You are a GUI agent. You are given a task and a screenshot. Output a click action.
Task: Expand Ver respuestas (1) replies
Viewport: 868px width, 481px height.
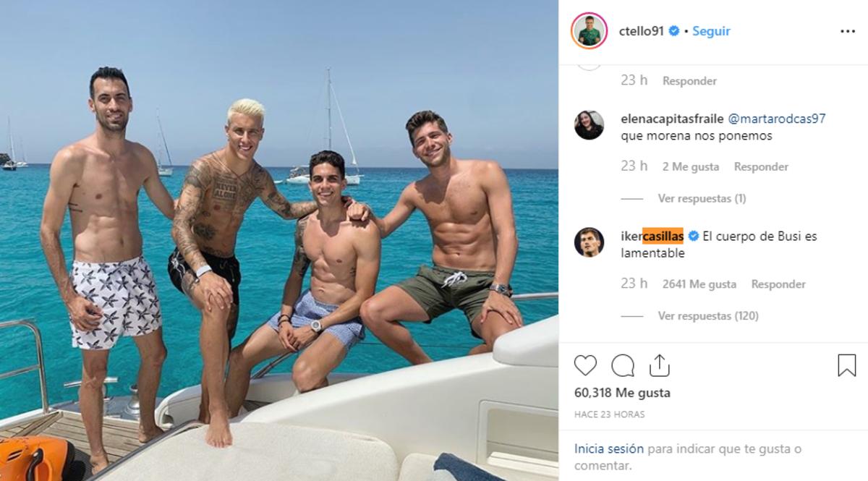pyautogui.click(x=702, y=198)
